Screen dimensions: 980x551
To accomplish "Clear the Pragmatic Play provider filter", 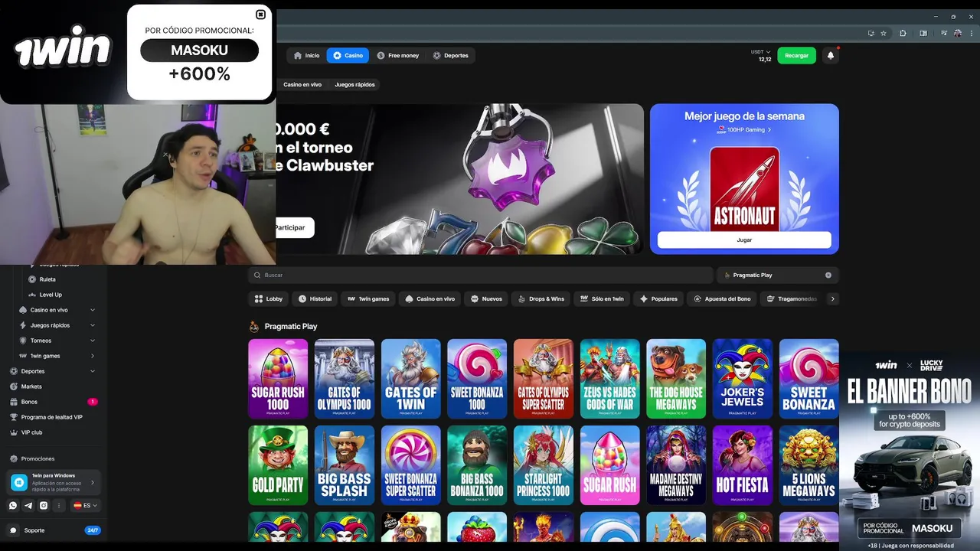I will click(828, 275).
